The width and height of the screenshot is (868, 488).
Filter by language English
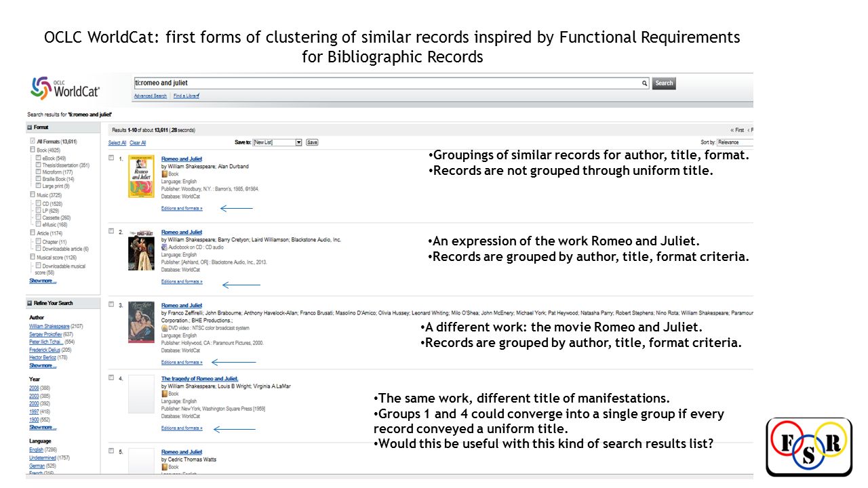coord(37,450)
